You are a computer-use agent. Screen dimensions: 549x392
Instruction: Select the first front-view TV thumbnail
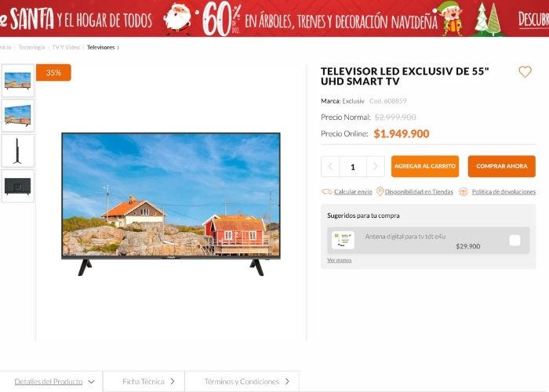18,81
